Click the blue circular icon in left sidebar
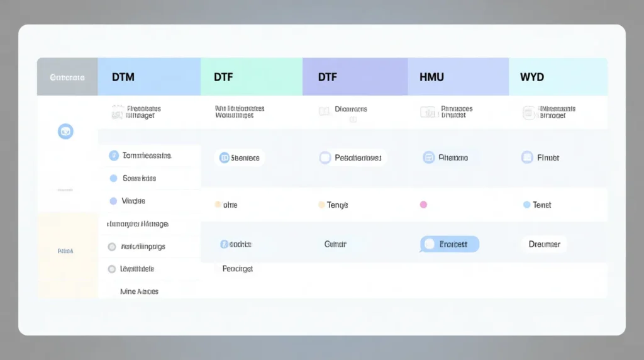The width and height of the screenshot is (644, 360). point(65,132)
